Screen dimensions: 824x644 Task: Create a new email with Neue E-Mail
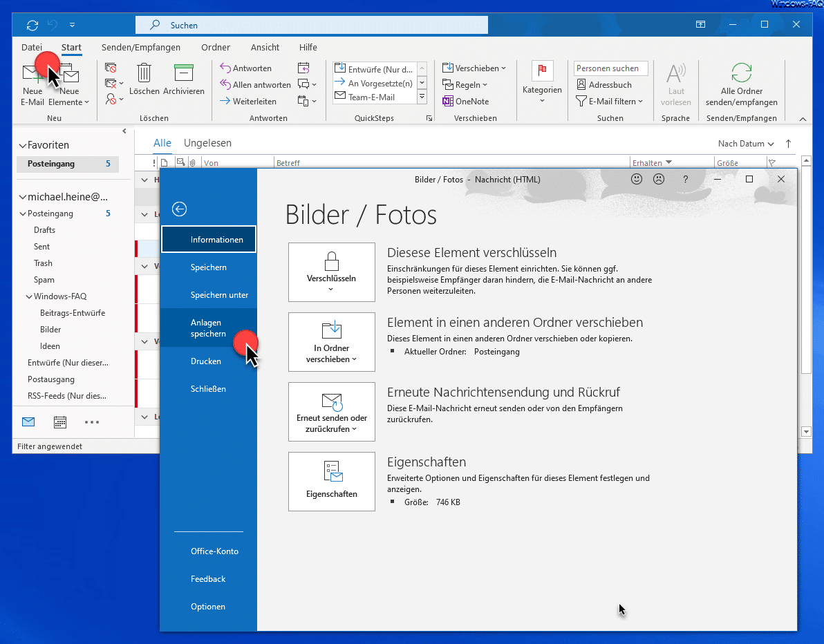32,84
